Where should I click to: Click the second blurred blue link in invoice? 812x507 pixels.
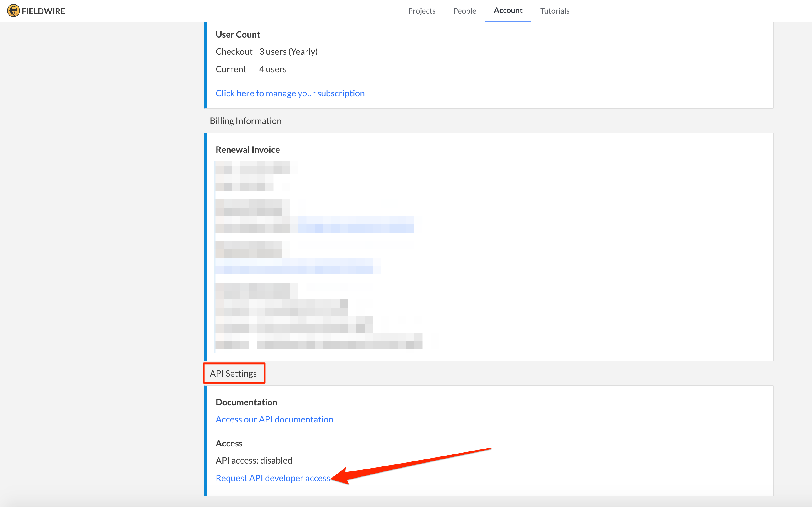(294, 266)
